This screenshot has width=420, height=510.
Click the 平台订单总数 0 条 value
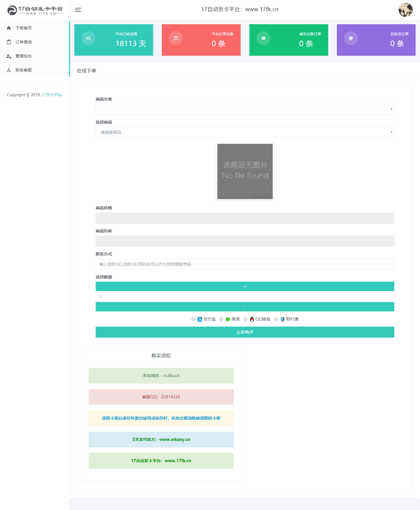coord(218,44)
